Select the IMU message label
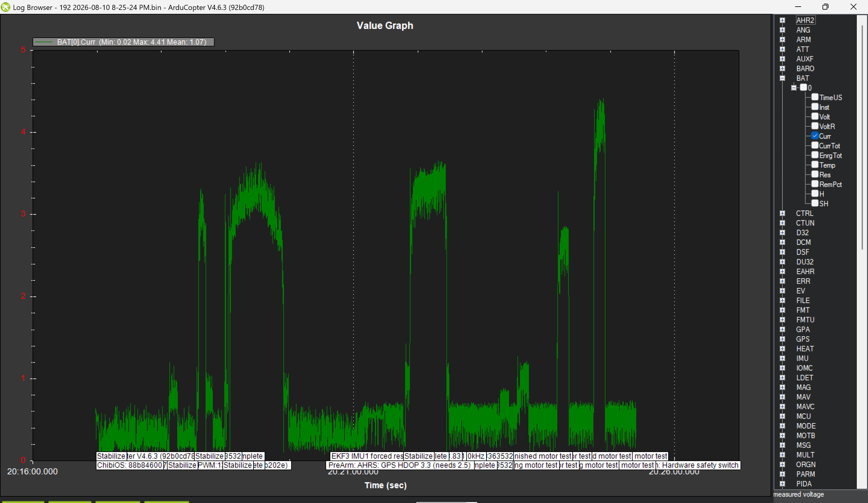868x503 pixels. pyautogui.click(x=802, y=358)
